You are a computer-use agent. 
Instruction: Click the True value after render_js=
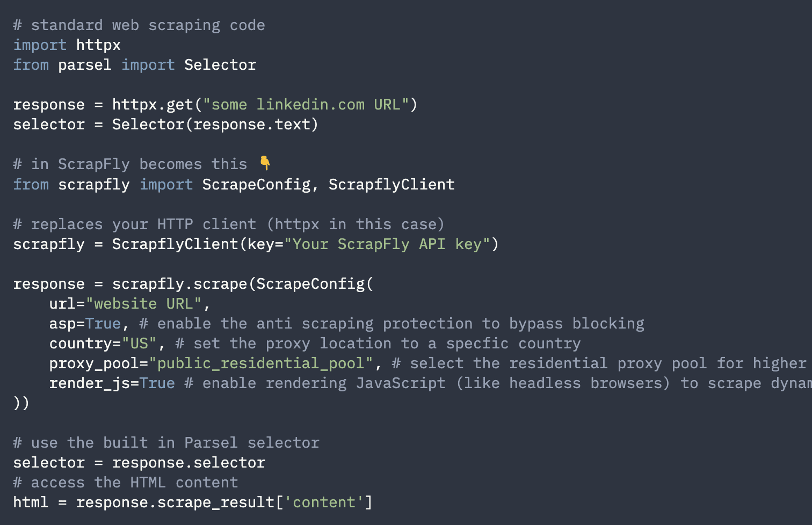pos(157,383)
